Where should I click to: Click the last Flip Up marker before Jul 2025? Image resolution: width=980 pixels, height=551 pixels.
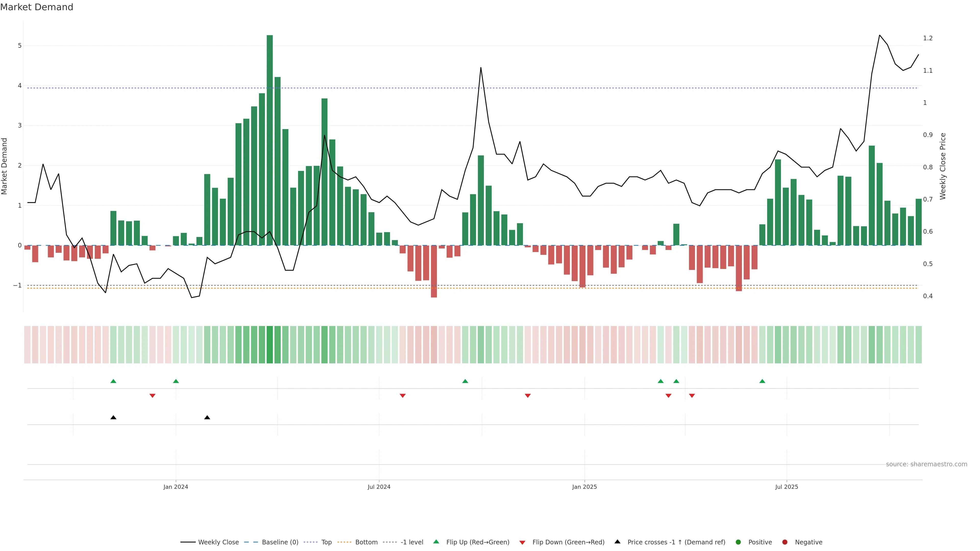(x=762, y=381)
